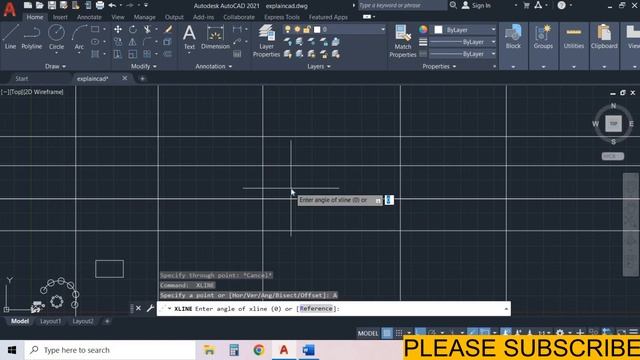This screenshot has width=640, height=360.
Task: Switch to the Start file tab
Action: (x=22, y=78)
